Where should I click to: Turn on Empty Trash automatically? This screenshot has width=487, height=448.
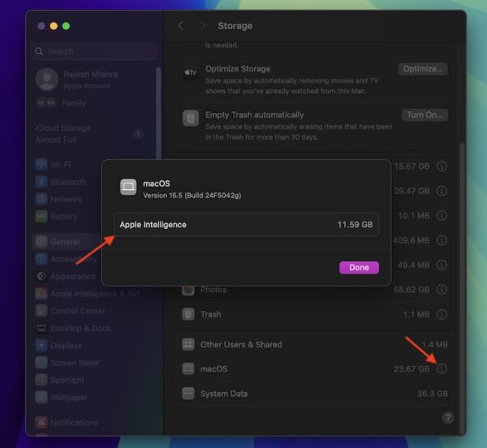tap(425, 115)
